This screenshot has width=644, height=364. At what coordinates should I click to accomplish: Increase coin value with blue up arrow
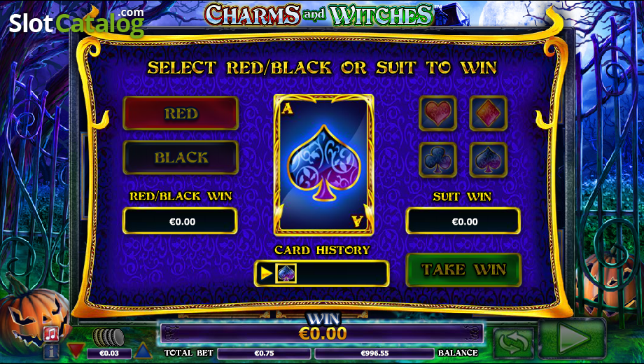coord(143,351)
